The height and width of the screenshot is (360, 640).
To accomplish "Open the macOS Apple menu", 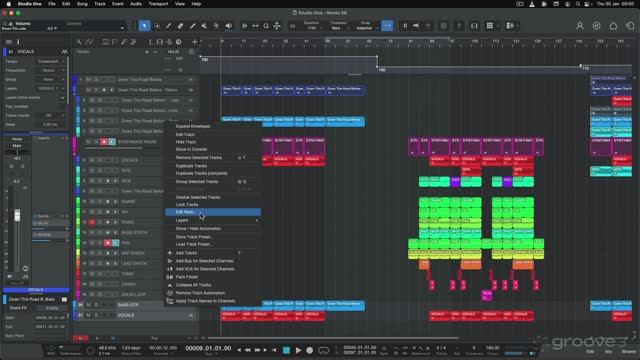I will 8,4.
